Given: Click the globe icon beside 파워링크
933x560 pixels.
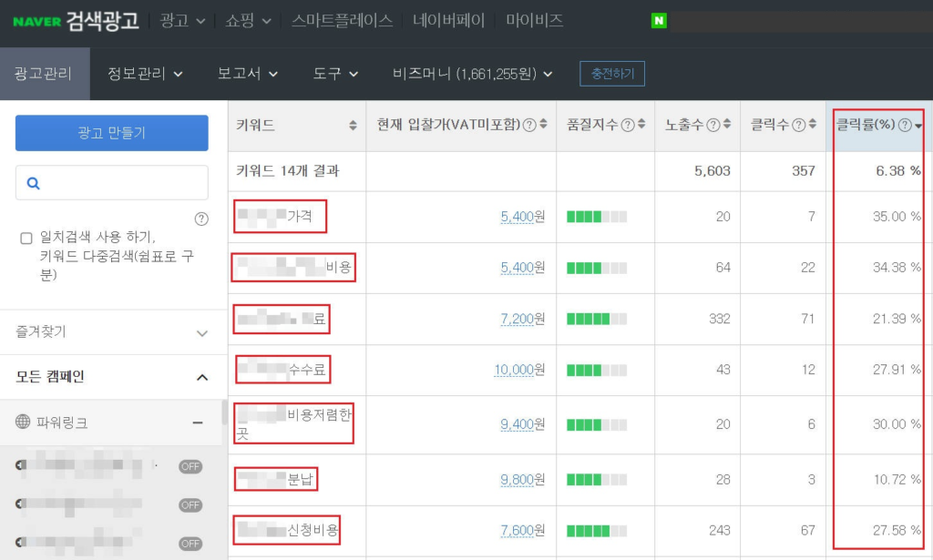Looking at the screenshot, I should (x=23, y=423).
